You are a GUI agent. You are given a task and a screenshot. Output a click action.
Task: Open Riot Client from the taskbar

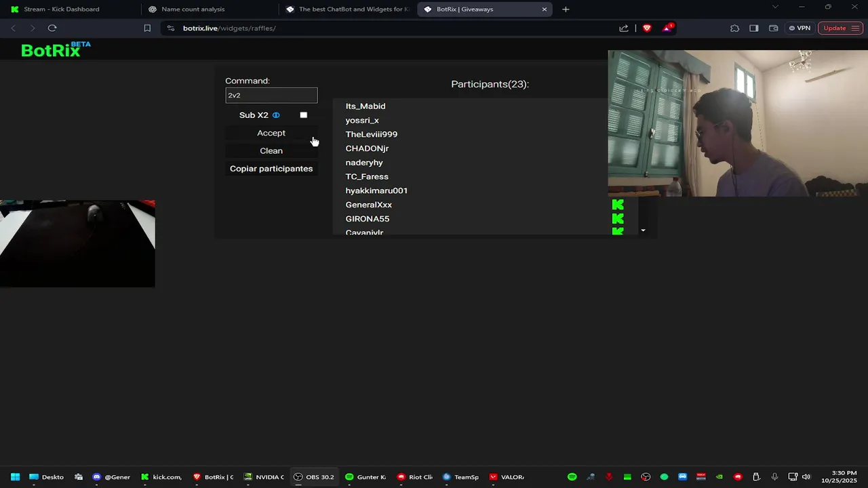[x=415, y=477]
